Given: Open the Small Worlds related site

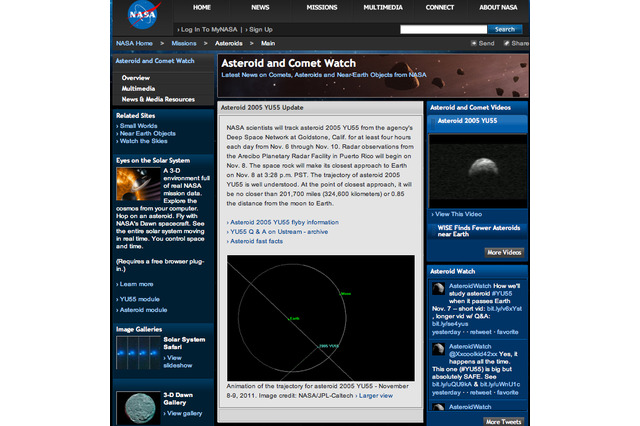Looking at the screenshot, I should (138, 126).
